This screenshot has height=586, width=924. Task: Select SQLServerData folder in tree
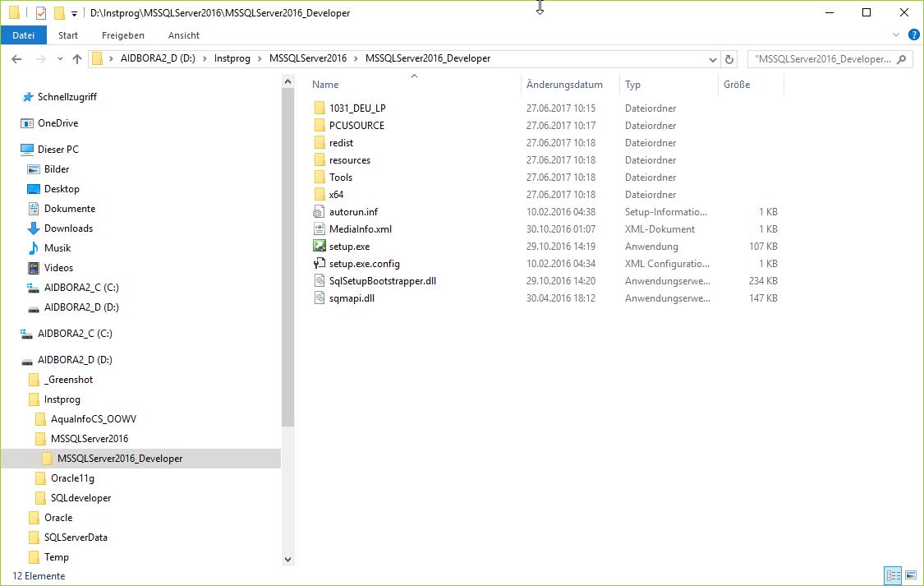click(76, 538)
